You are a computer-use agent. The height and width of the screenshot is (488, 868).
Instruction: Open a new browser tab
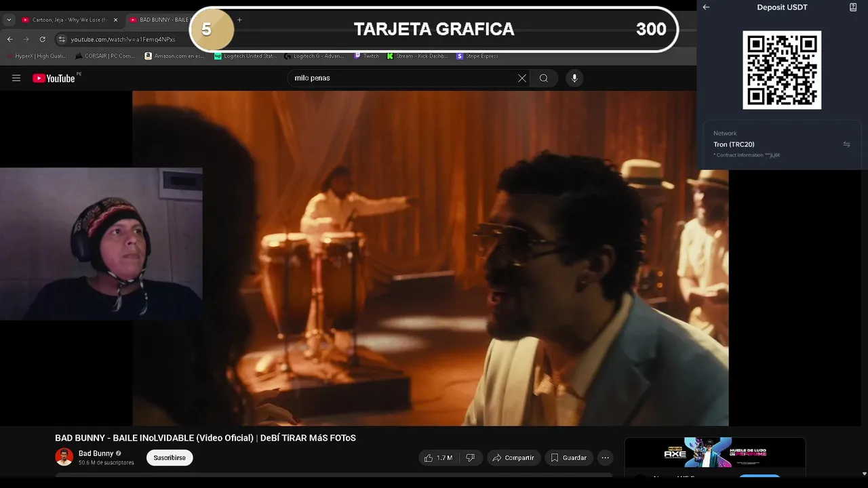coord(239,20)
